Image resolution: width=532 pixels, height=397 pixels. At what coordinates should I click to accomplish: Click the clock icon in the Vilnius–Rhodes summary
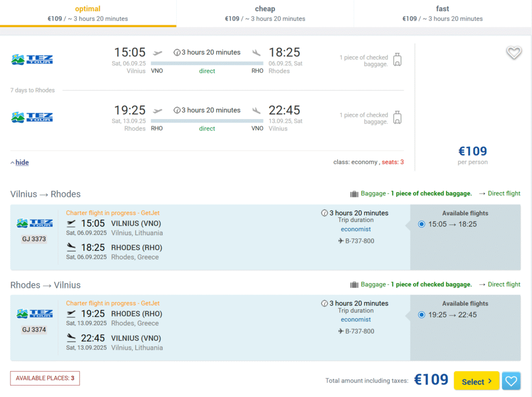pos(177,52)
